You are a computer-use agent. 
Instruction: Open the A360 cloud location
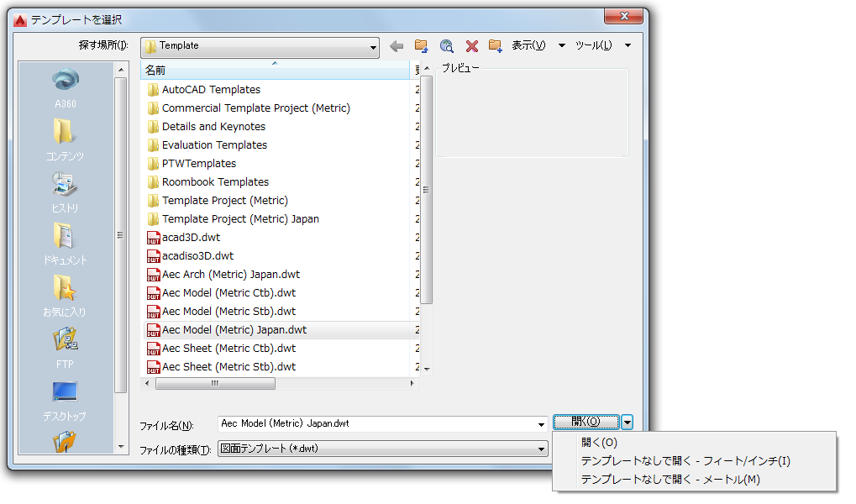[66, 88]
